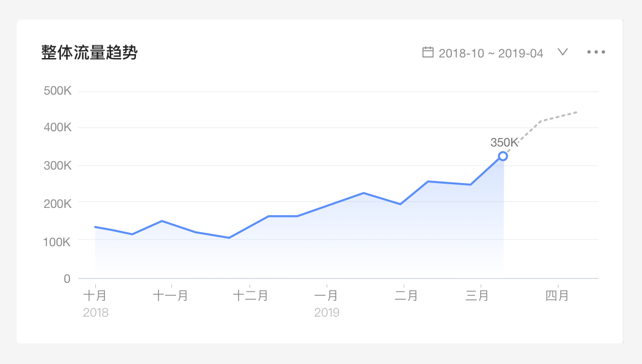The height and width of the screenshot is (364, 642).
Task: Select the 四月 axis label
Action: coord(557,295)
